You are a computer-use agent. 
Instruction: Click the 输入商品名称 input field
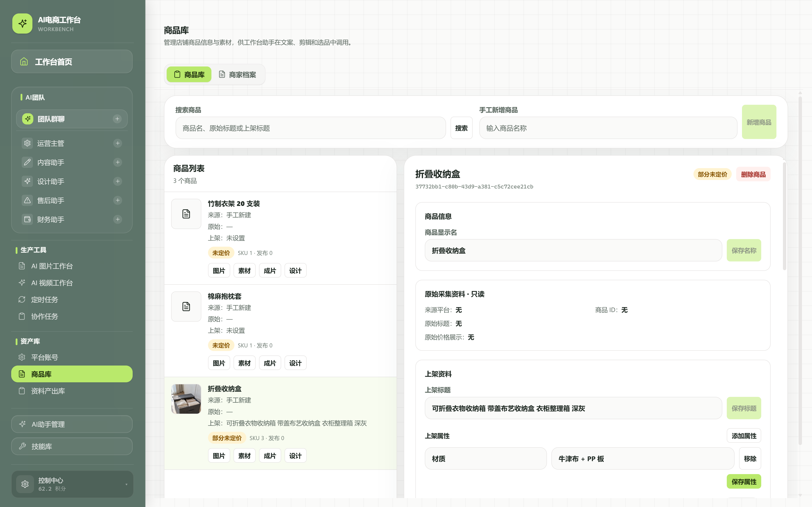[608, 128]
